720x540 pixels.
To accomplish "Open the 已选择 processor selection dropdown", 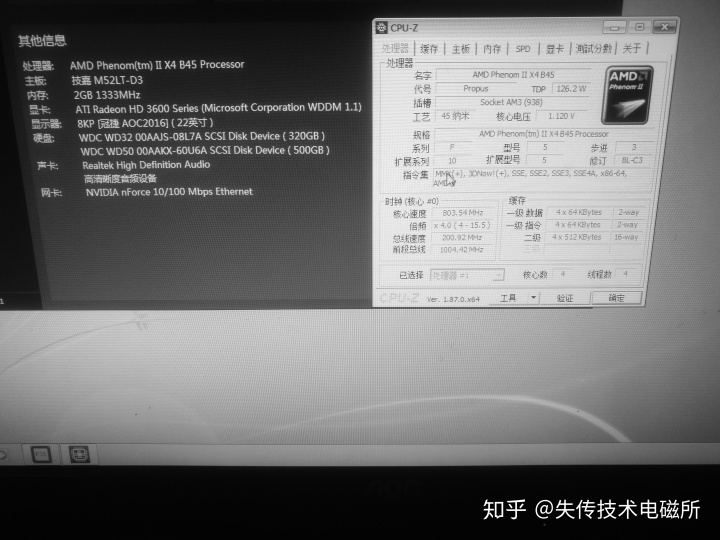I will pos(467,275).
